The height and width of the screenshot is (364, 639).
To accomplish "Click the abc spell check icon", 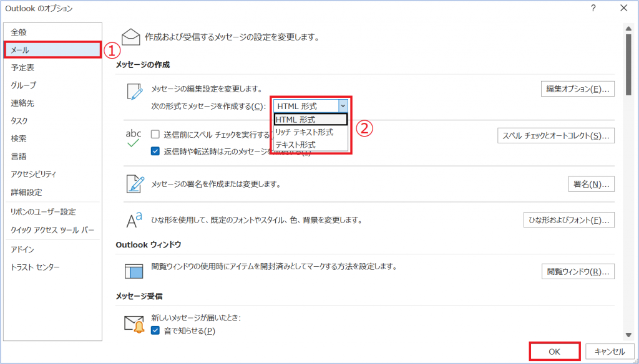I will coord(134,138).
